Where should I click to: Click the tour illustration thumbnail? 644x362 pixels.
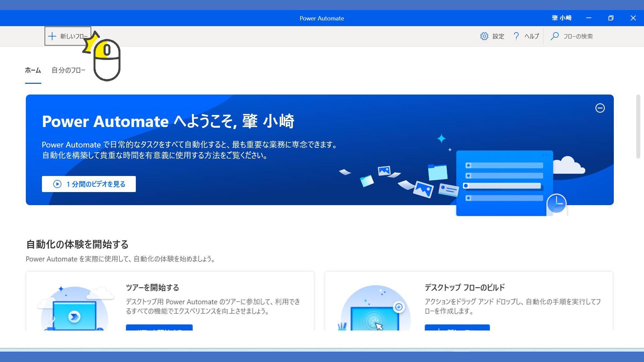(x=74, y=310)
